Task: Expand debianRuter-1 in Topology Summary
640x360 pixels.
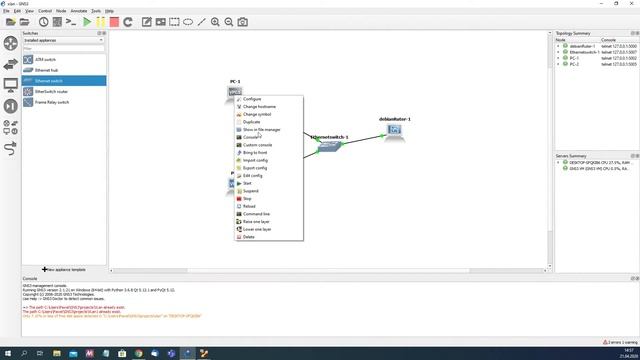Action: [x=558, y=46]
